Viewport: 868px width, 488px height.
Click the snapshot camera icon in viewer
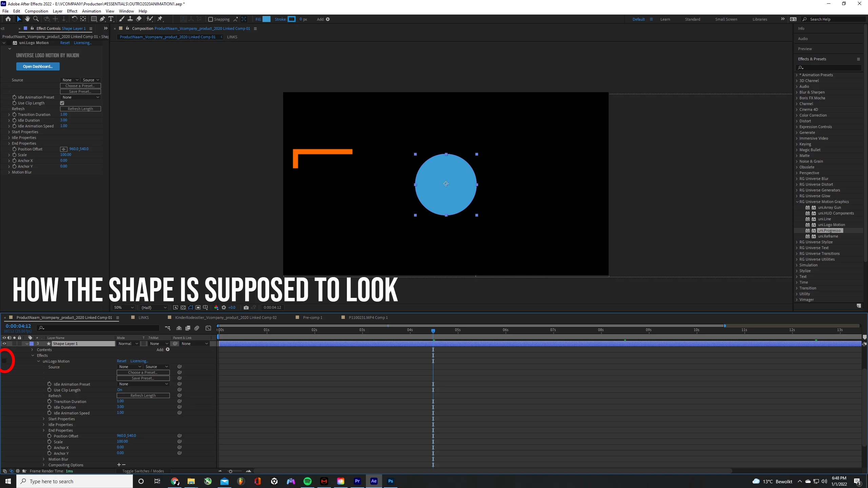pyautogui.click(x=246, y=307)
